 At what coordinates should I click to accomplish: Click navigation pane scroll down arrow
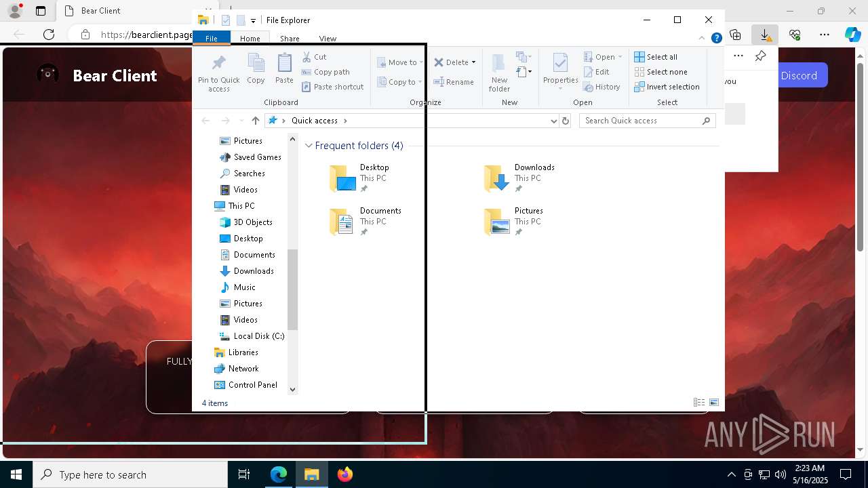(293, 389)
